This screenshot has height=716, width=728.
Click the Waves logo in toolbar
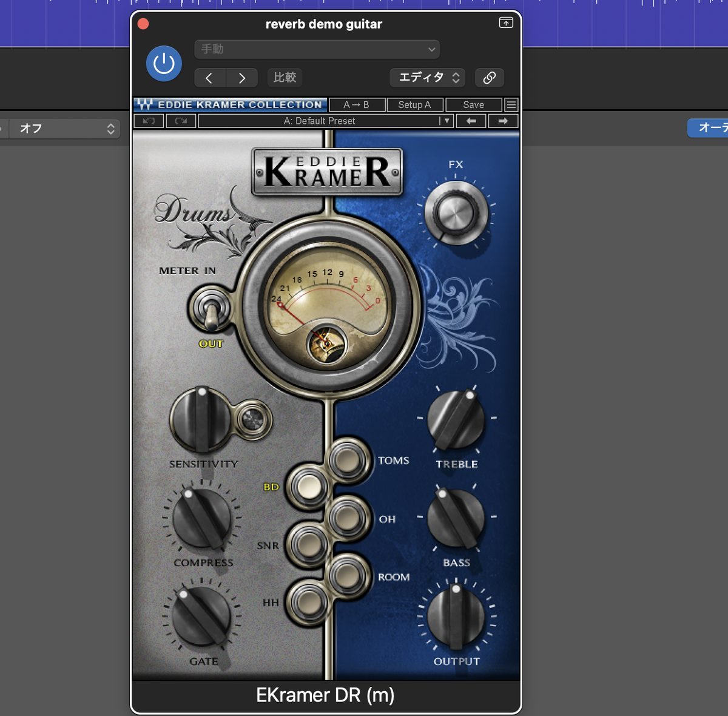point(144,104)
